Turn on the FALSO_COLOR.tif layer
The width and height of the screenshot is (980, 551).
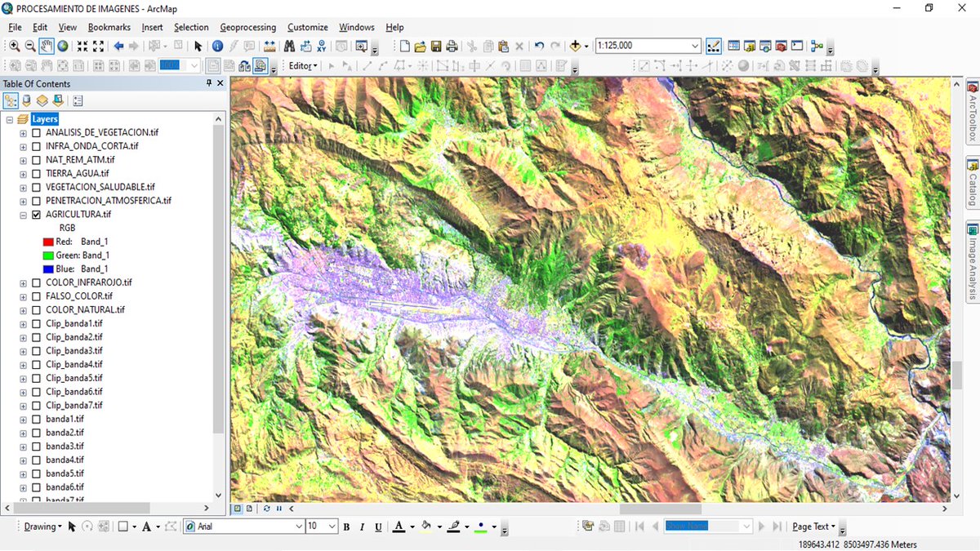pos(36,296)
